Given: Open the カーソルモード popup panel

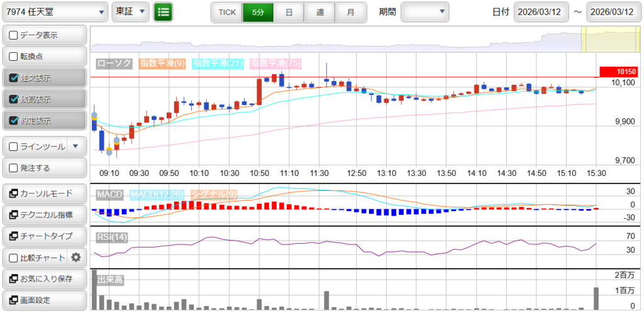Looking at the screenshot, I should [x=44, y=193].
